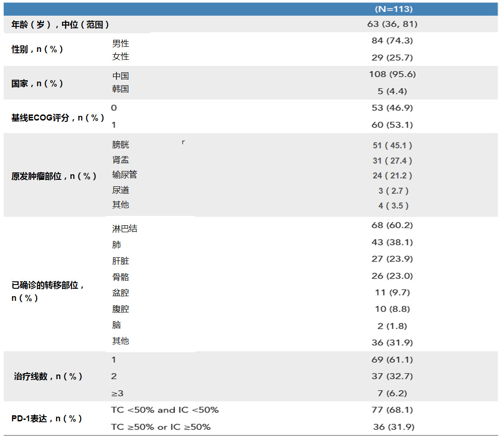Image resolution: width=504 pixels, height=438 pixels.
Task: Click the 已确诊的转移部位 row label
Action: pos(48,292)
